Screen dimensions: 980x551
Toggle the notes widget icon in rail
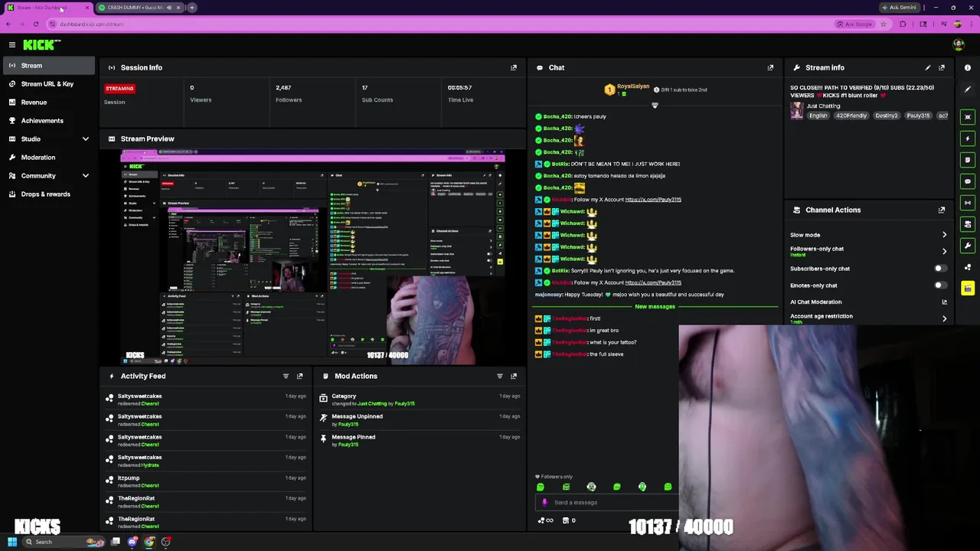click(x=968, y=160)
